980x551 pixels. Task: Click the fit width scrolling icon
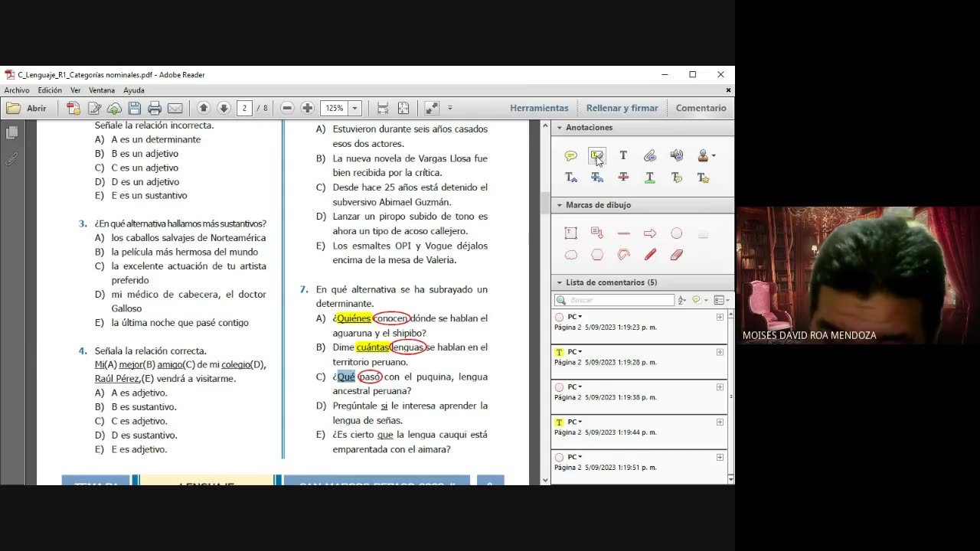click(x=383, y=108)
